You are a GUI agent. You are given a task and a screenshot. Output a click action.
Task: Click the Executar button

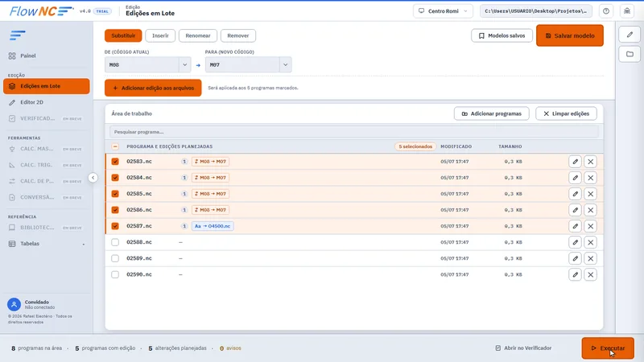(x=608, y=348)
